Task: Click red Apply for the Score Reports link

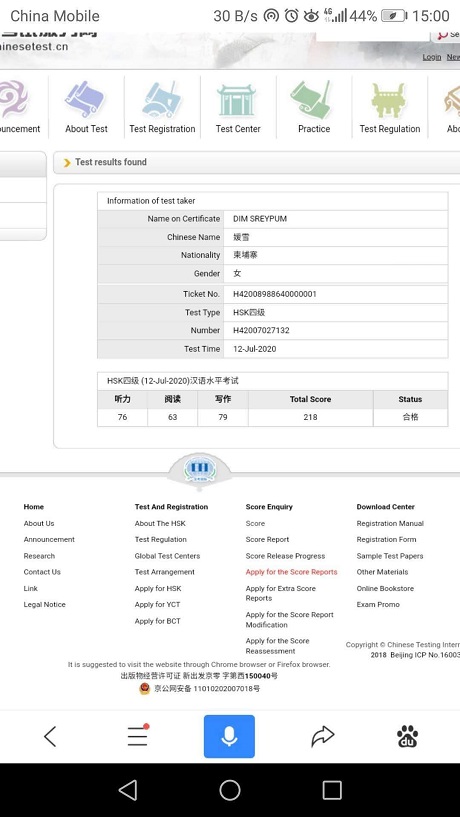Action: point(291,572)
